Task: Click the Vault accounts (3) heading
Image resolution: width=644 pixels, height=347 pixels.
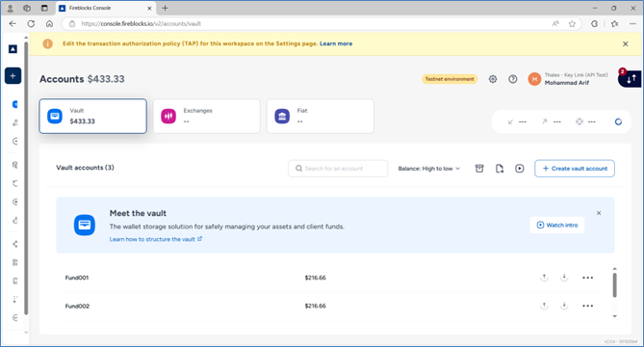Action: [x=85, y=168]
